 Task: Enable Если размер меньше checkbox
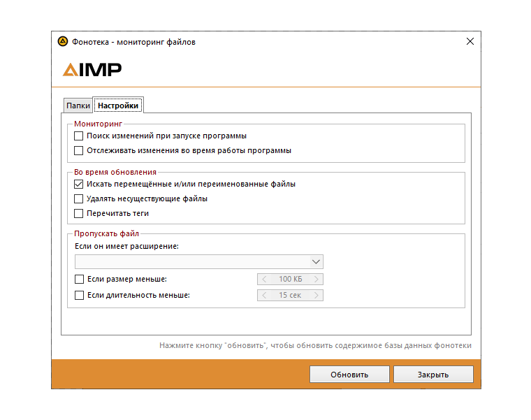point(79,280)
